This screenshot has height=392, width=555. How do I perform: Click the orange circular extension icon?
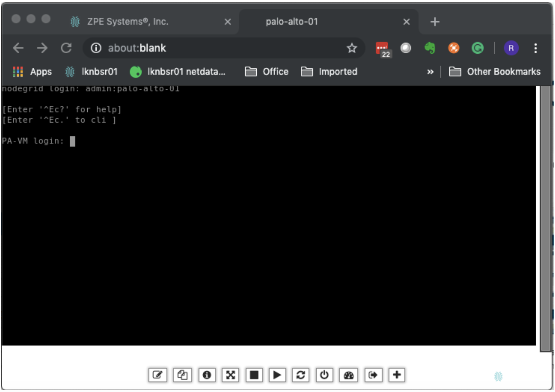click(x=454, y=48)
